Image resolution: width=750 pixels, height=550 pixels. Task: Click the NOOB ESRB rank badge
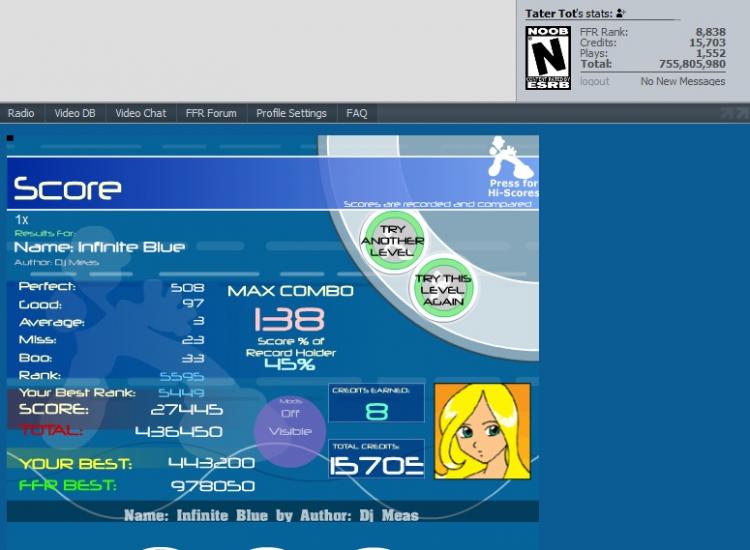pyautogui.click(x=548, y=58)
